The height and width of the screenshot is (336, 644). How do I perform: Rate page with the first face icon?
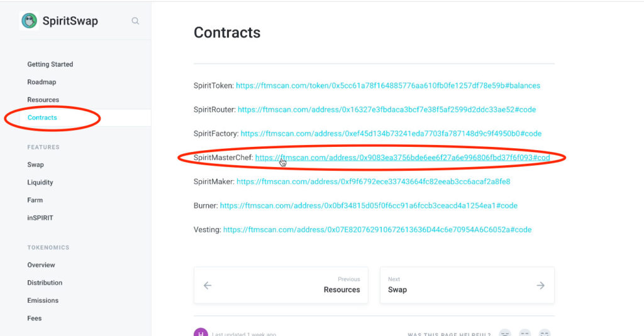[x=505, y=333]
